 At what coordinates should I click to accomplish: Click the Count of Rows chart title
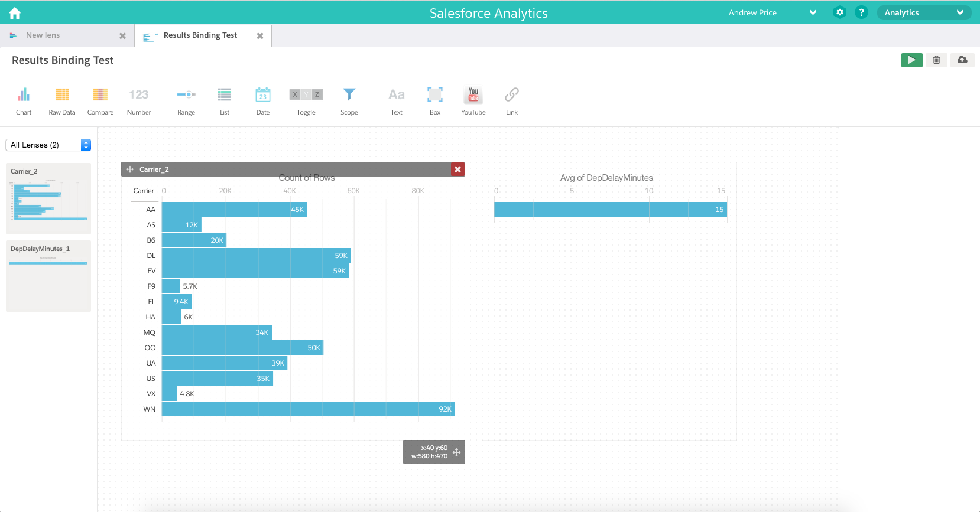[x=307, y=178]
